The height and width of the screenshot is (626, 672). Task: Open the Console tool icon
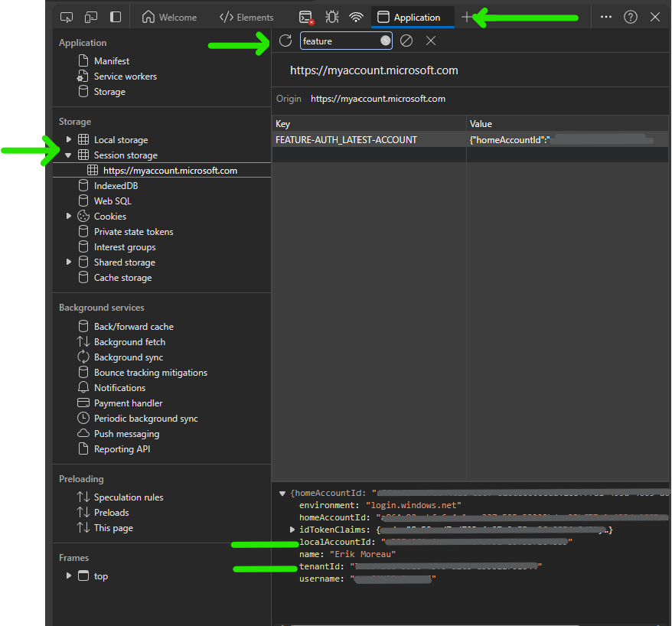pyautogui.click(x=305, y=17)
